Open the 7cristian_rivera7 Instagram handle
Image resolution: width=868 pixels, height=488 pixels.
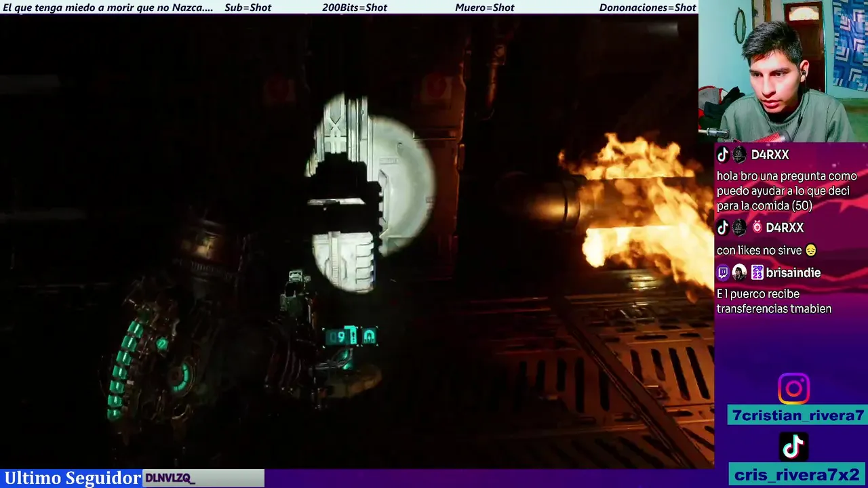coord(797,415)
